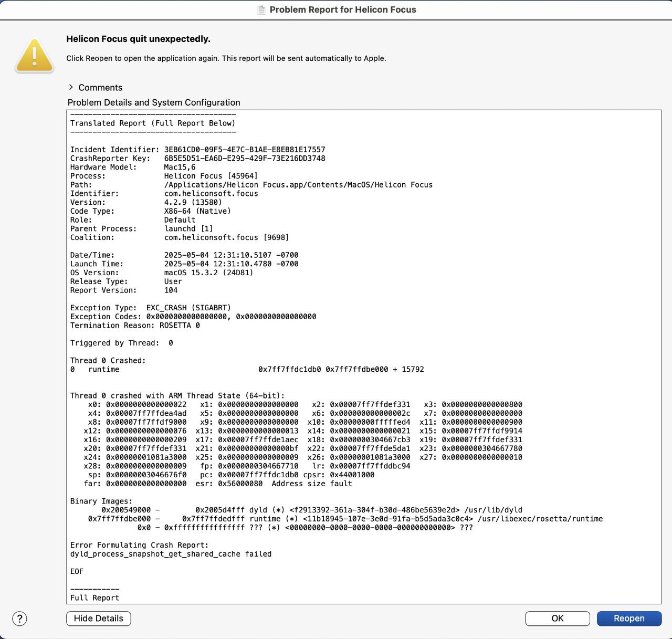
Task: Click the 'Binary Images:' heading
Action: coord(101,501)
